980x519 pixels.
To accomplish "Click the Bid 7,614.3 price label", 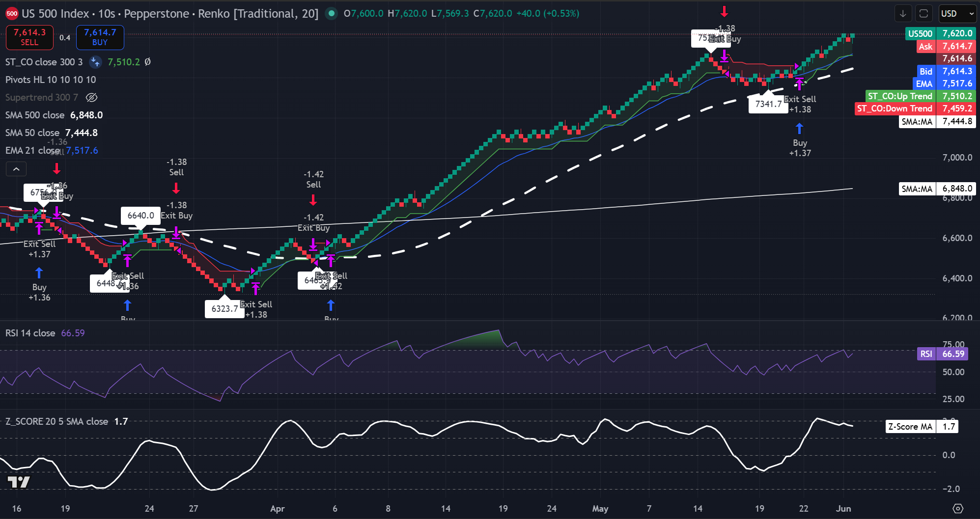I will pos(946,71).
